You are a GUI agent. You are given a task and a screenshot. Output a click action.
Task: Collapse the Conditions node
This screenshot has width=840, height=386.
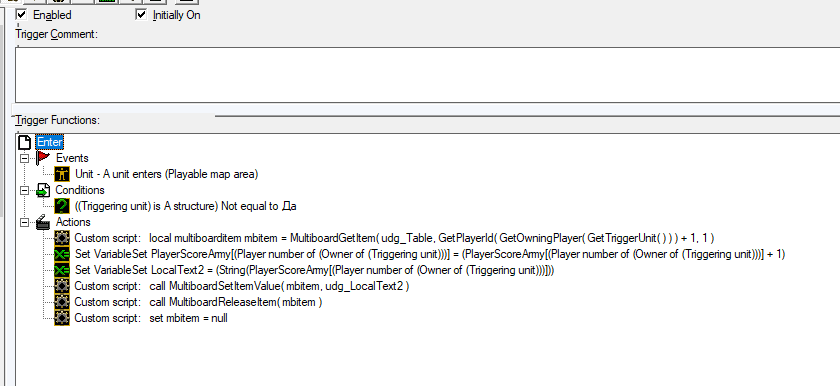[25, 191]
